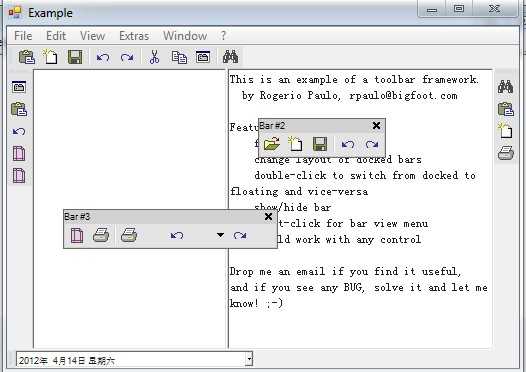Viewport: 526px width, 372px height.
Task: Click text line 'know! ;-)'
Action: coord(256,303)
